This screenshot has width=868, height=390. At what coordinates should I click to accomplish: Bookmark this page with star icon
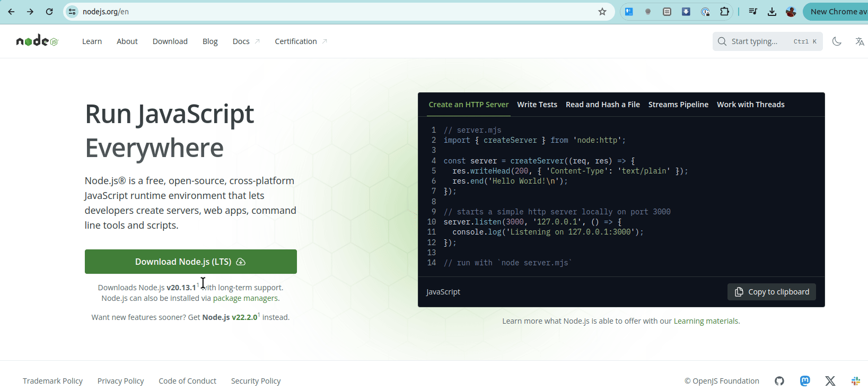coord(602,12)
